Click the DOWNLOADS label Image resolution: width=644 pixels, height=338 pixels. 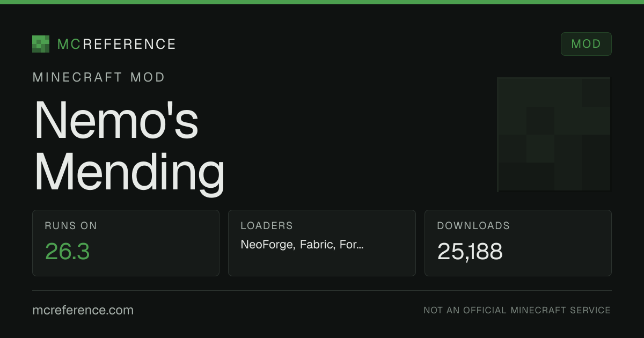click(473, 226)
